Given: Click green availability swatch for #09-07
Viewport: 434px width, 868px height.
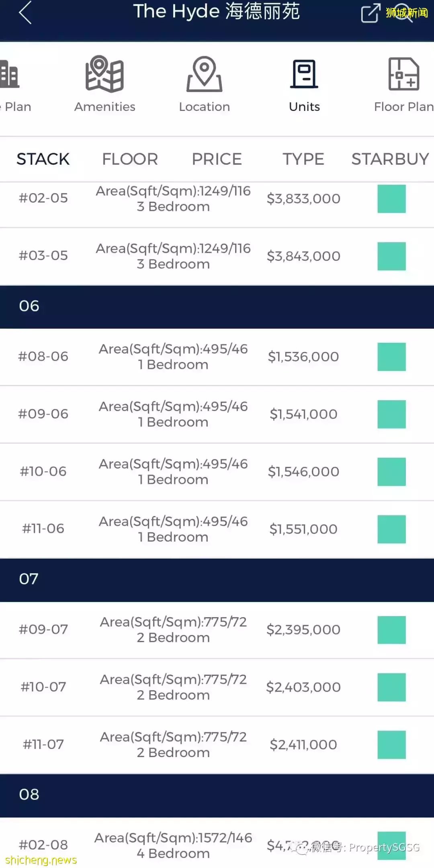Looking at the screenshot, I should pos(391,630).
